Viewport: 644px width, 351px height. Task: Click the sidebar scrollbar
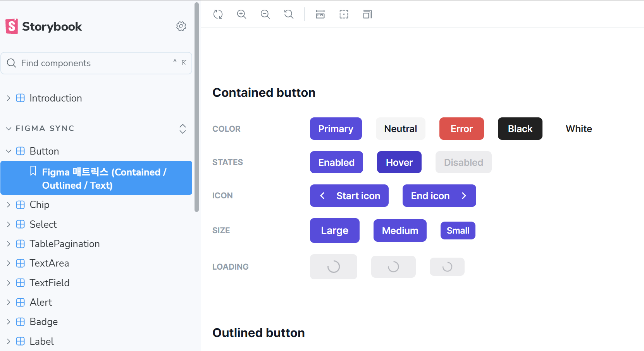(x=196, y=107)
